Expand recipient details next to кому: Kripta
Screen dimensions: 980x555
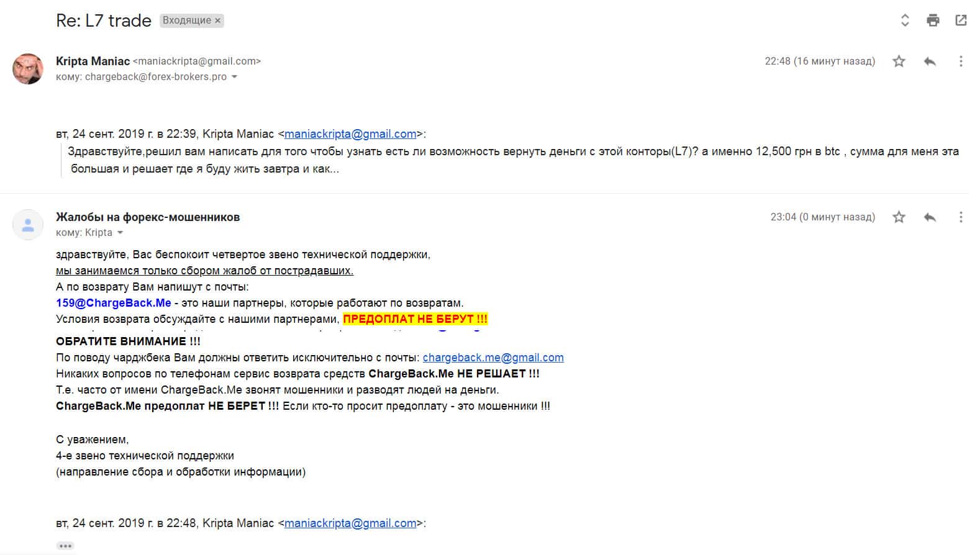click(120, 233)
